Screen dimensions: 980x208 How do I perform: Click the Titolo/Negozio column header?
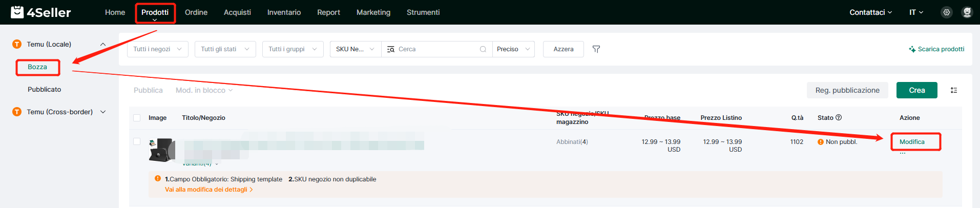coord(203,118)
